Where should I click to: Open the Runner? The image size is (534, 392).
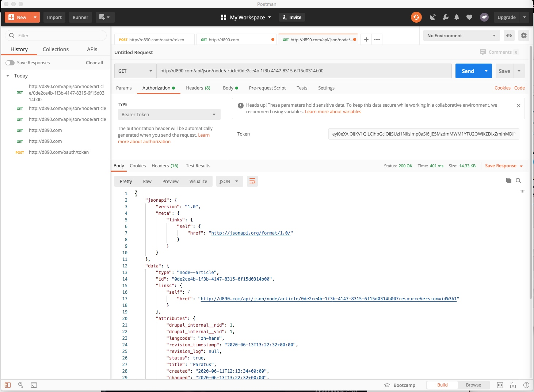(80, 17)
